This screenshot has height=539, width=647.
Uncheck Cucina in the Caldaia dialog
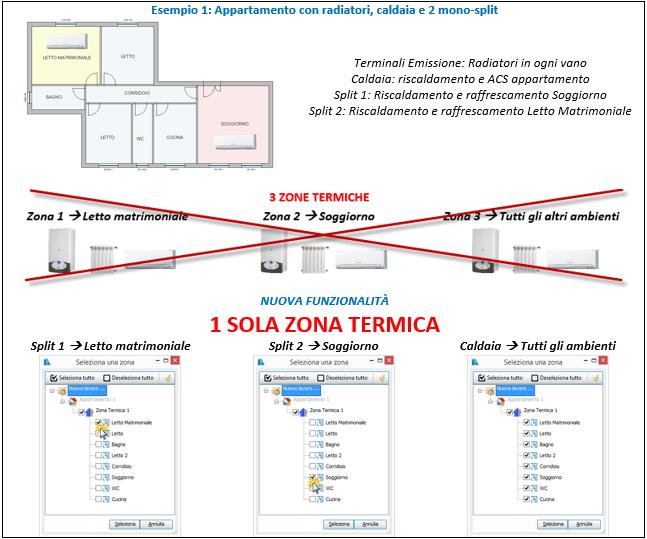[525, 497]
